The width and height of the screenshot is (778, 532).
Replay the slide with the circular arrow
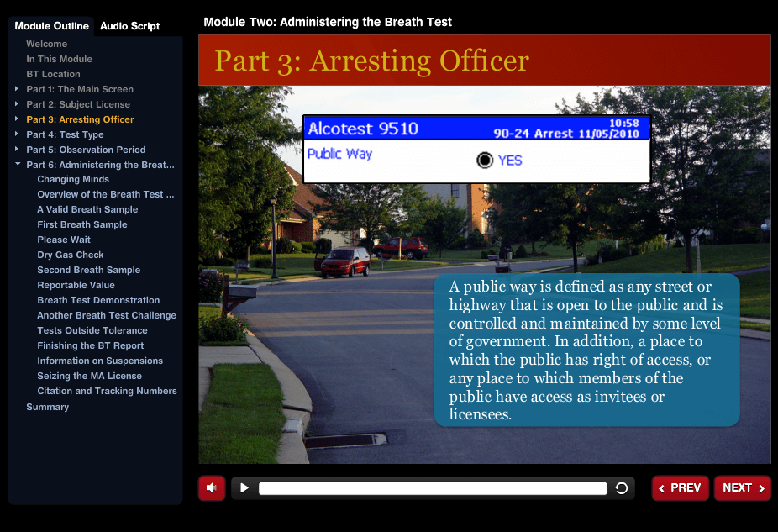pyautogui.click(x=622, y=488)
